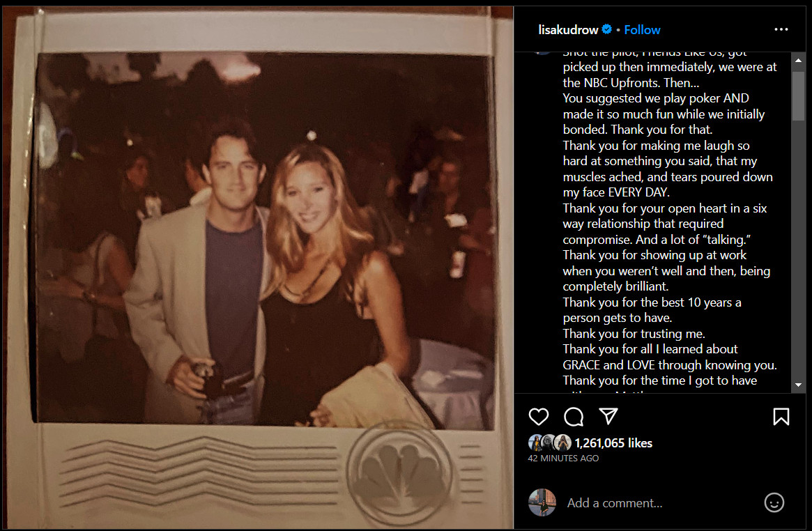Click the caption scrollbar up arrow
This screenshot has height=531, width=812.
coord(798,61)
